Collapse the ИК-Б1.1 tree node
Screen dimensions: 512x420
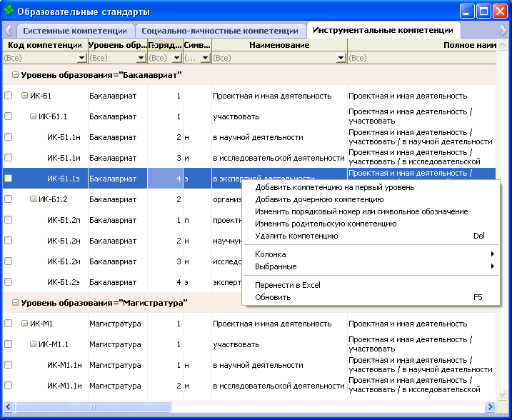click(33, 116)
